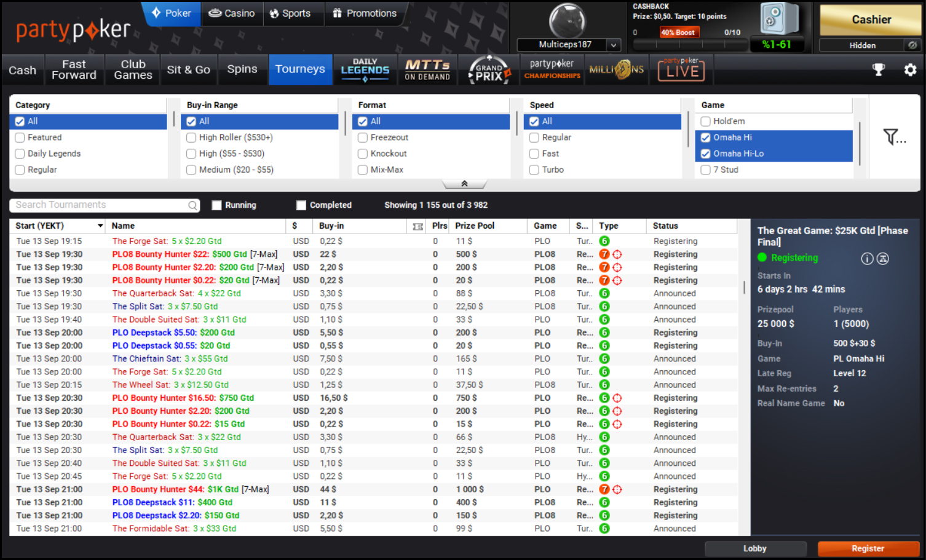Check the Daily Legends category checkbox
The width and height of the screenshot is (926, 560).
[x=20, y=154]
